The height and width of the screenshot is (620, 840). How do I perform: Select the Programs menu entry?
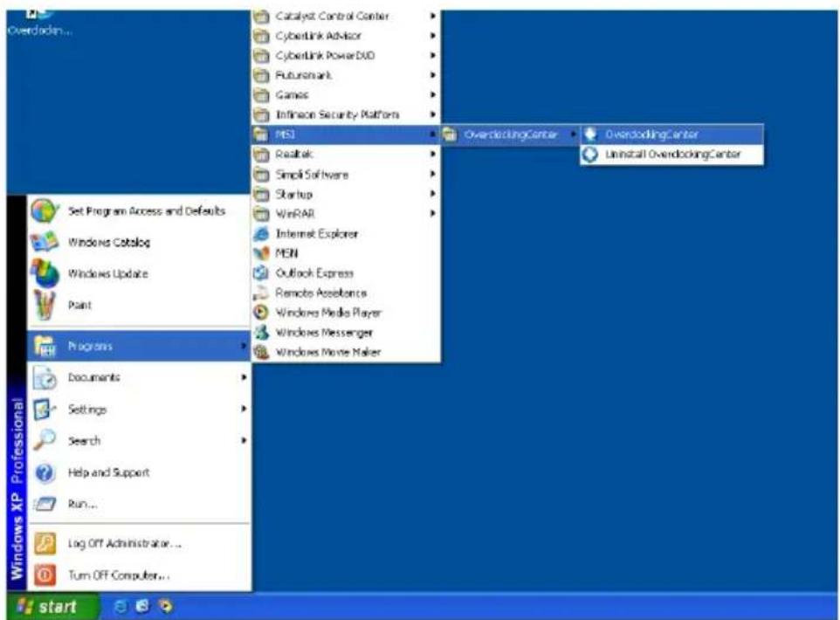(139, 346)
